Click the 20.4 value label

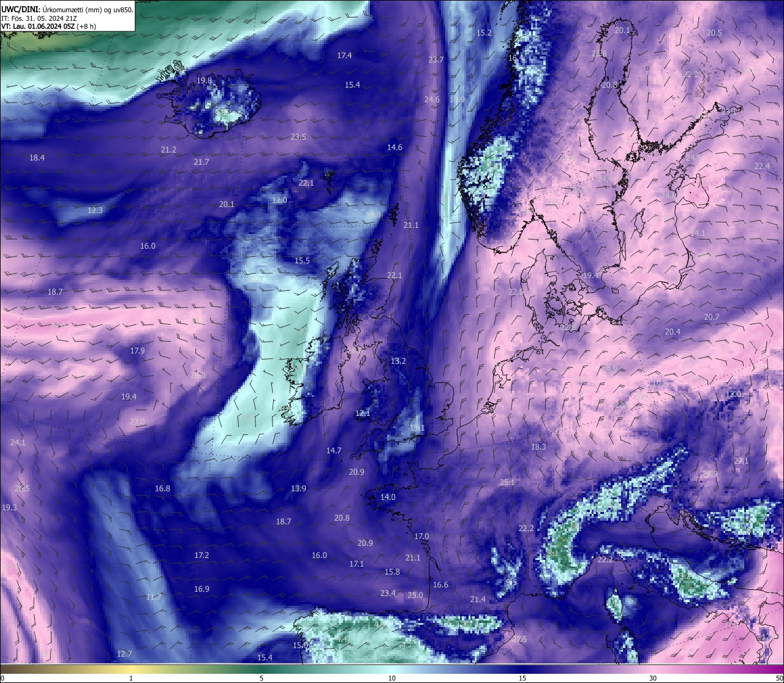673,332
